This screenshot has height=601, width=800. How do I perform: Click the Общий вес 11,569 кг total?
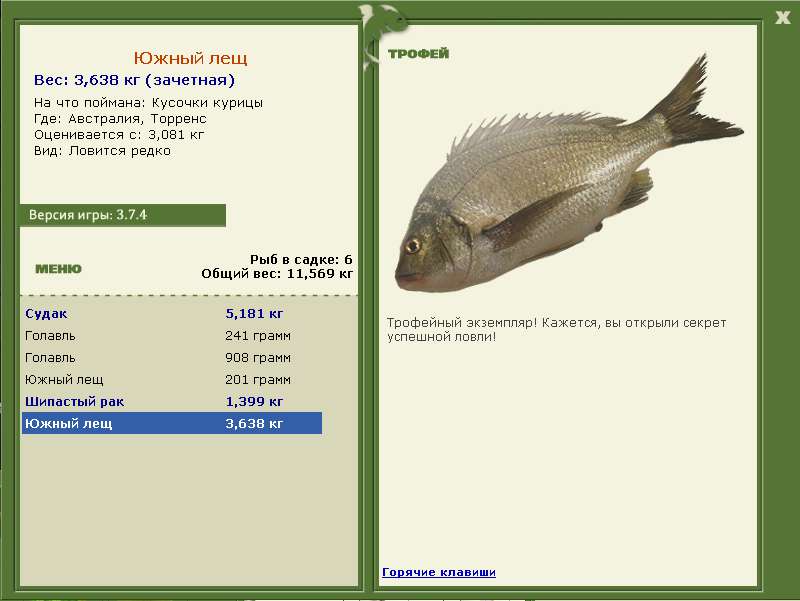coord(277,273)
